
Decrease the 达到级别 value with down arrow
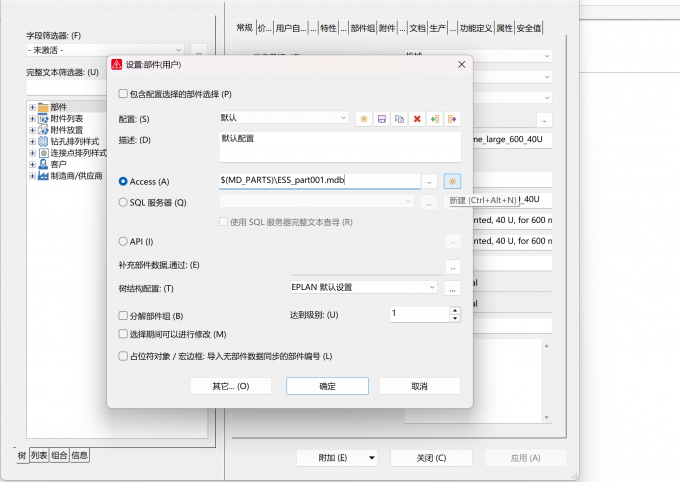[455, 318]
